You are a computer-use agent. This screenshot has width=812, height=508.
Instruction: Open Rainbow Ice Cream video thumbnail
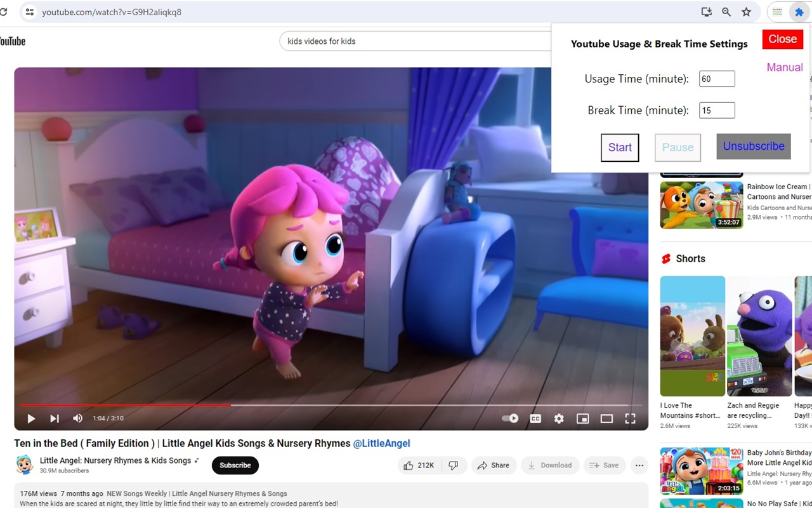702,205
